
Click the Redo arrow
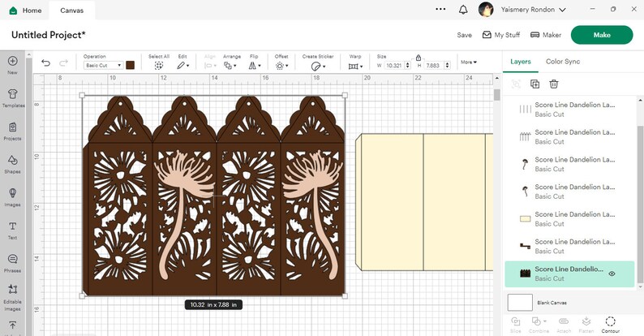tap(63, 62)
